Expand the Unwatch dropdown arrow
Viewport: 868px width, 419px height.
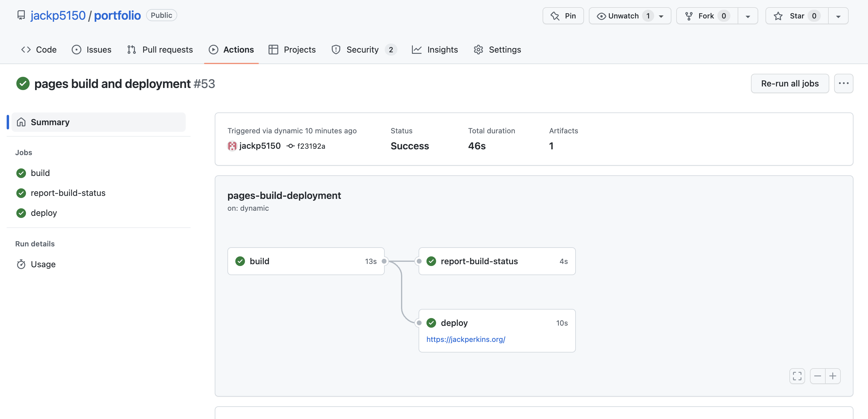[661, 15]
